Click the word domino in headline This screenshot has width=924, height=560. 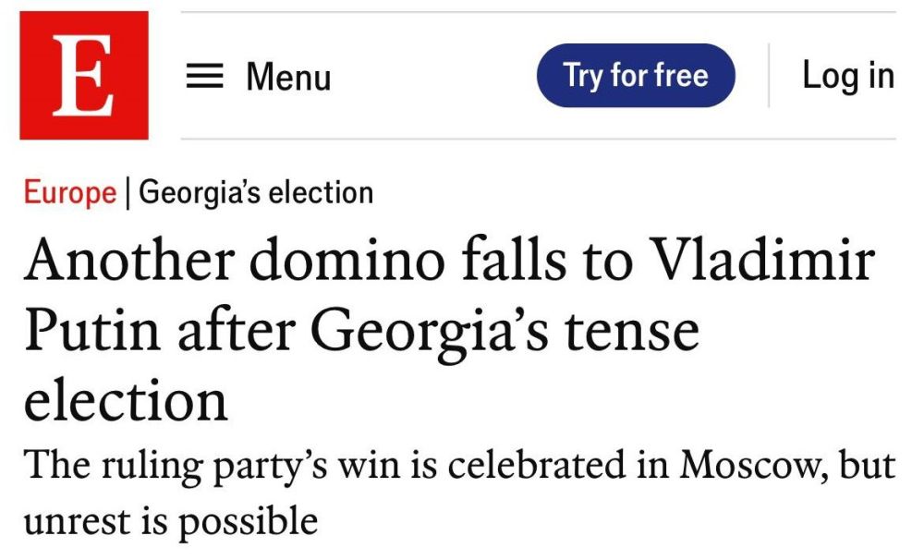coord(347,260)
